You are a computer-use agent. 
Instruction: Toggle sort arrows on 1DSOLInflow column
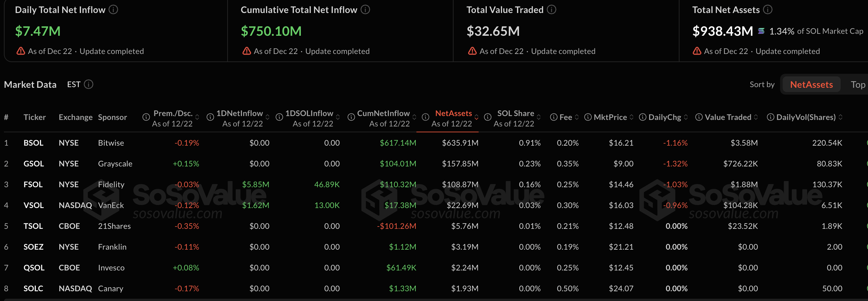pyautogui.click(x=338, y=117)
